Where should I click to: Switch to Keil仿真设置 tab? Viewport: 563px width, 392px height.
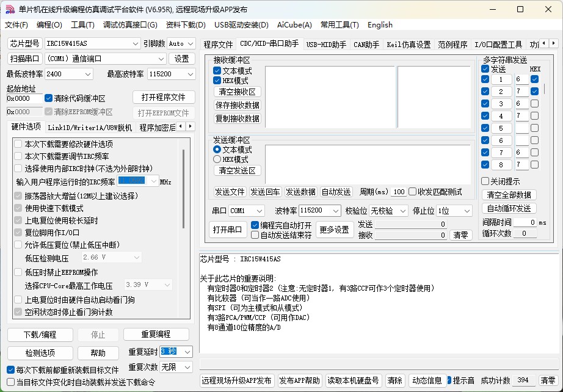click(409, 45)
